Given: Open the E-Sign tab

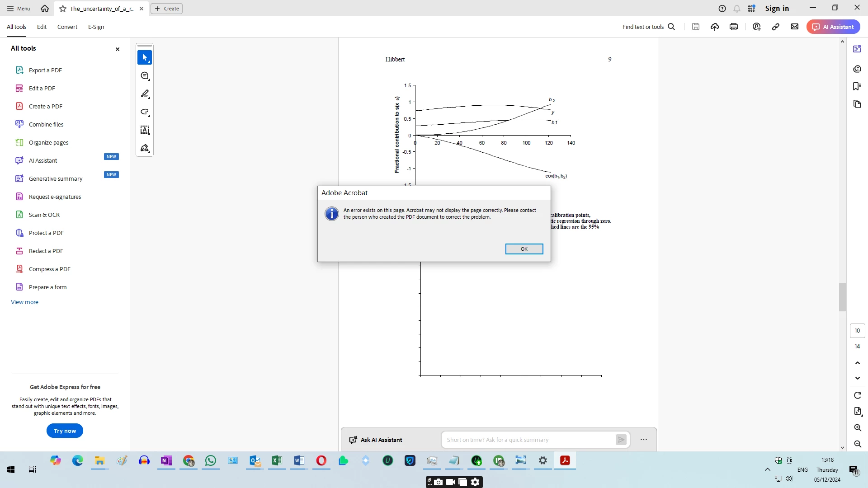Looking at the screenshot, I should coord(96,27).
